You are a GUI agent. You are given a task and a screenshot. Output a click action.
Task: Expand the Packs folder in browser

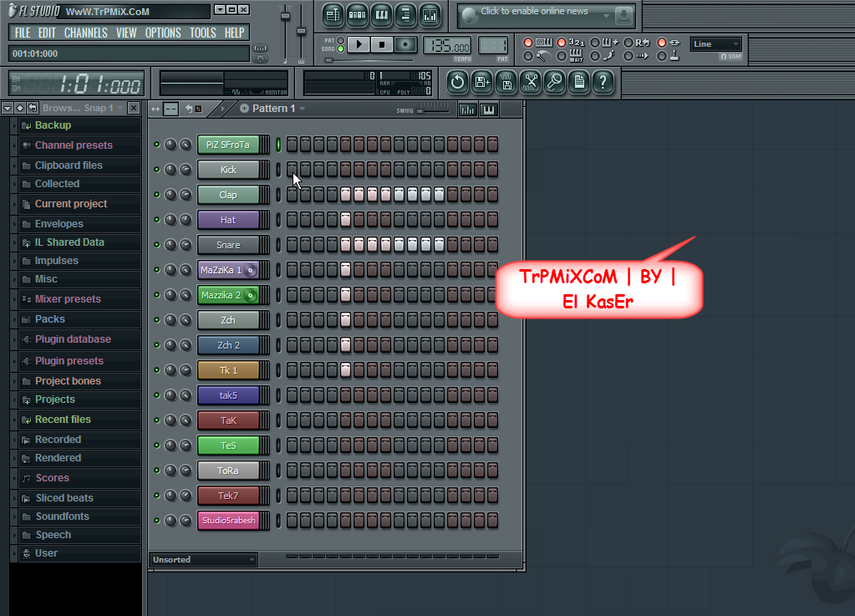pos(14,319)
